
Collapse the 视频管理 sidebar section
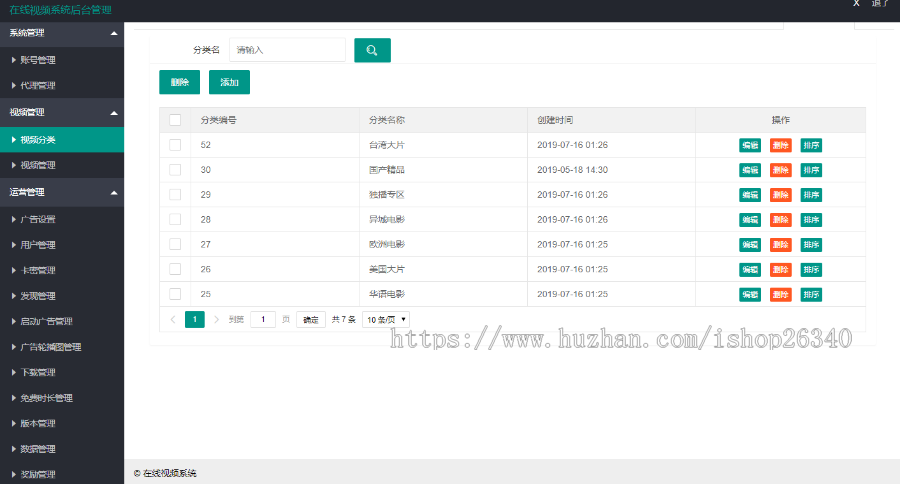pos(62,113)
